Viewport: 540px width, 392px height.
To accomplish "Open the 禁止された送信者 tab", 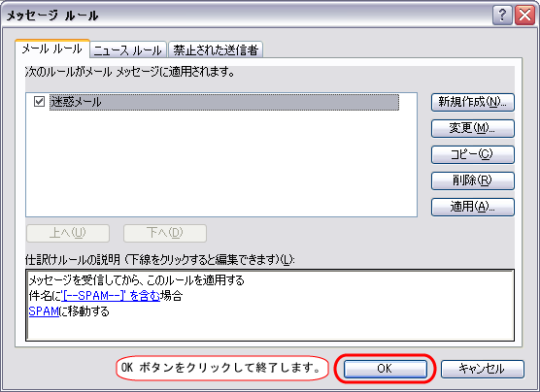I will click(x=216, y=49).
